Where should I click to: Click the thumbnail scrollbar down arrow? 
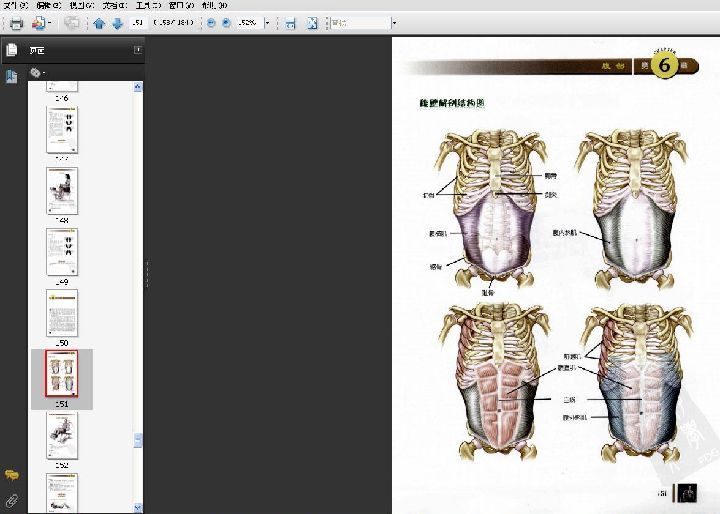pyautogui.click(x=138, y=508)
